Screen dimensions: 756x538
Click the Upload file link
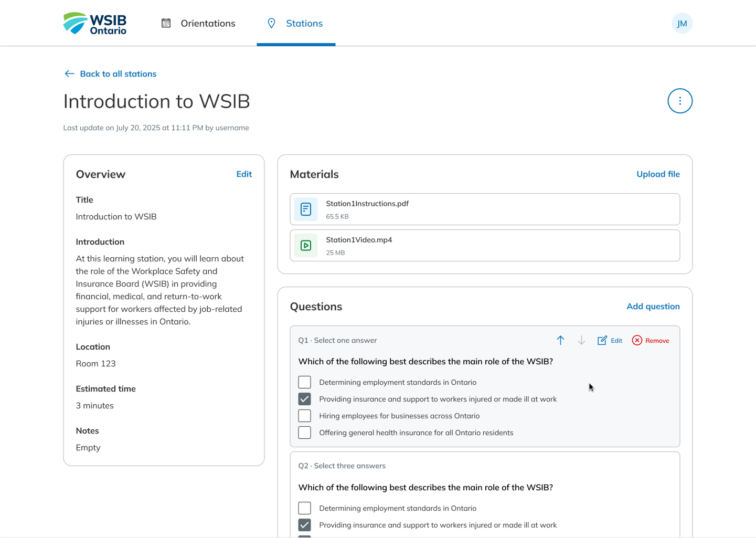click(657, 174)
